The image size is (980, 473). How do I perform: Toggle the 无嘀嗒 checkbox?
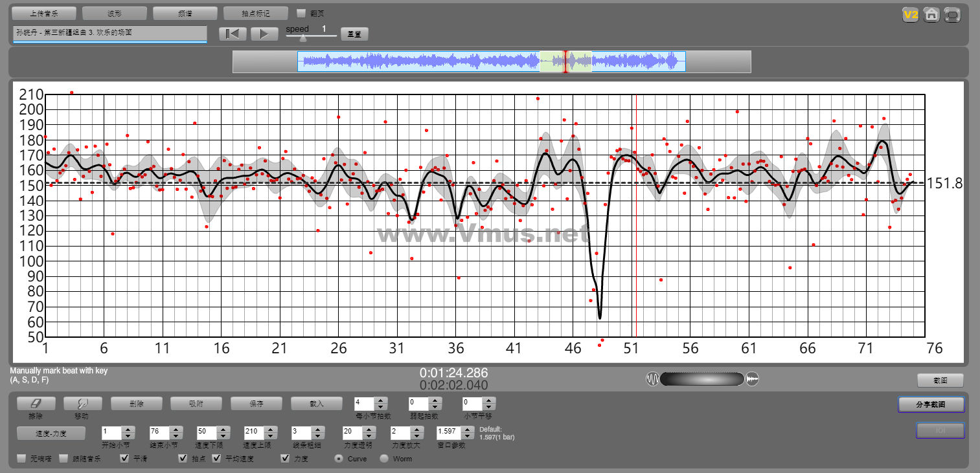pos(21,459)
